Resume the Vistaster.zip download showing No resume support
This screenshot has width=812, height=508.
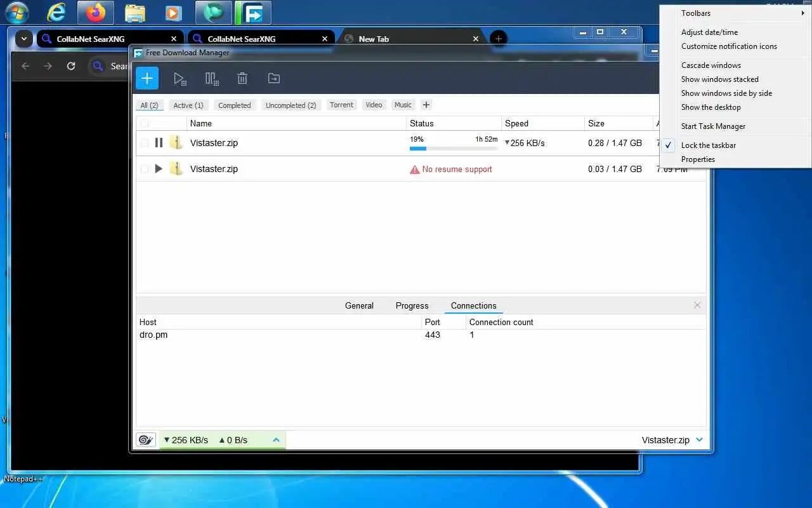[159, 169]
